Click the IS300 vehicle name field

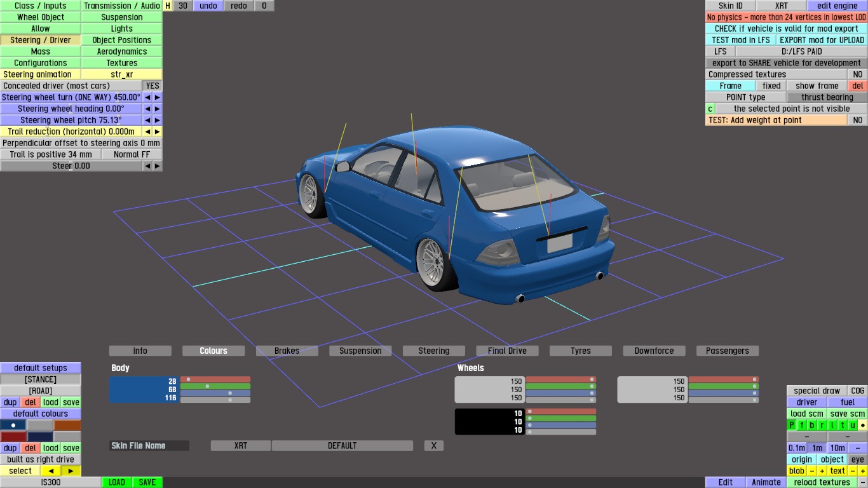[51, 482]
